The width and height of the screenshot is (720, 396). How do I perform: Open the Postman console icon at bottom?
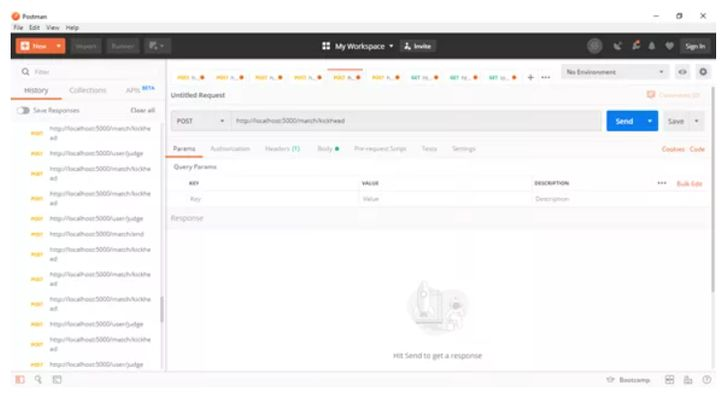point(57,379)
